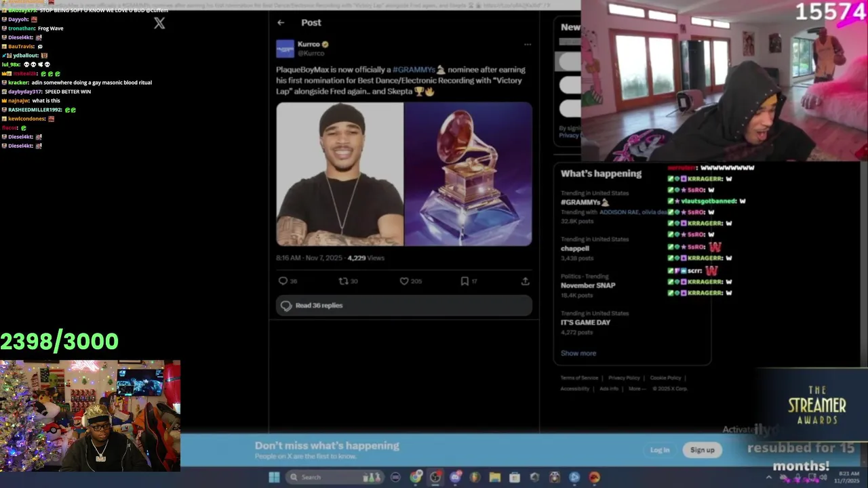Like the Kurrco post
Viewport: 868px width, 488px height.
[x=404, y=281]
